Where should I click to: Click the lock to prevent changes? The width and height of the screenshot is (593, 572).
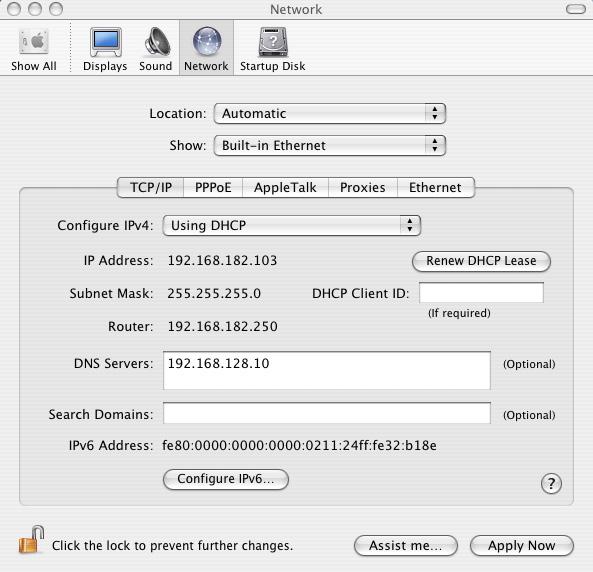[31, 540]
